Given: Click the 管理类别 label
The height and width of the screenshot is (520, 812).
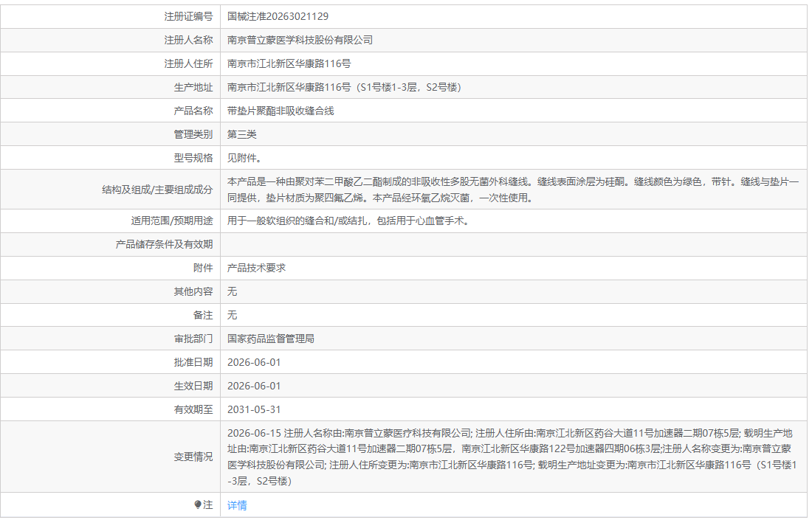Looking at the screenshot, I should pyautogui.click(x=193, y=134).
